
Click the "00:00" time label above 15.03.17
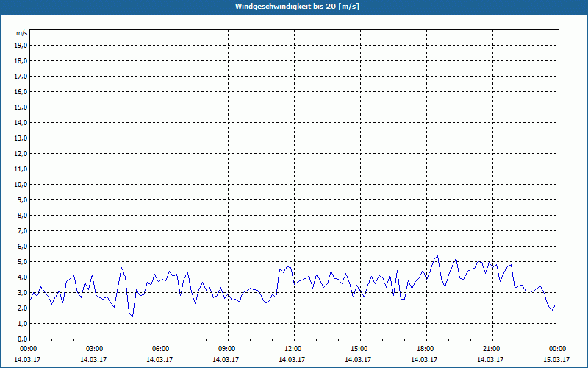tap(556, 349)
